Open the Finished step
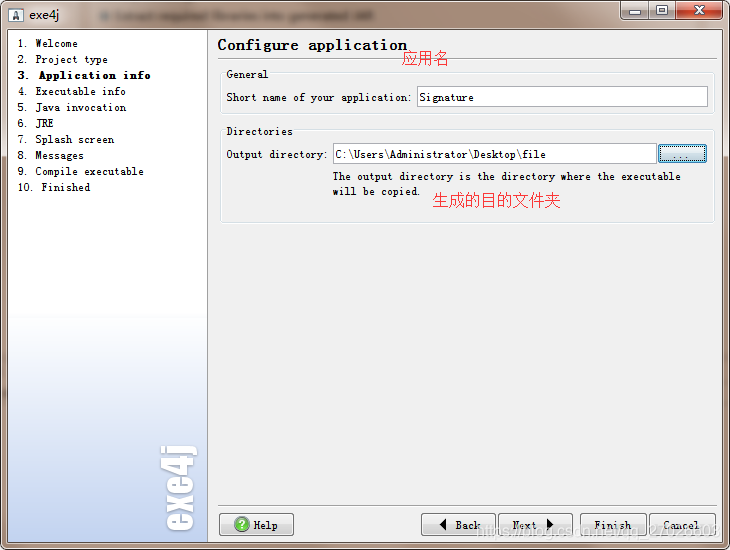The width and height of the screenshot is (730, 550). tap(54, 187)
